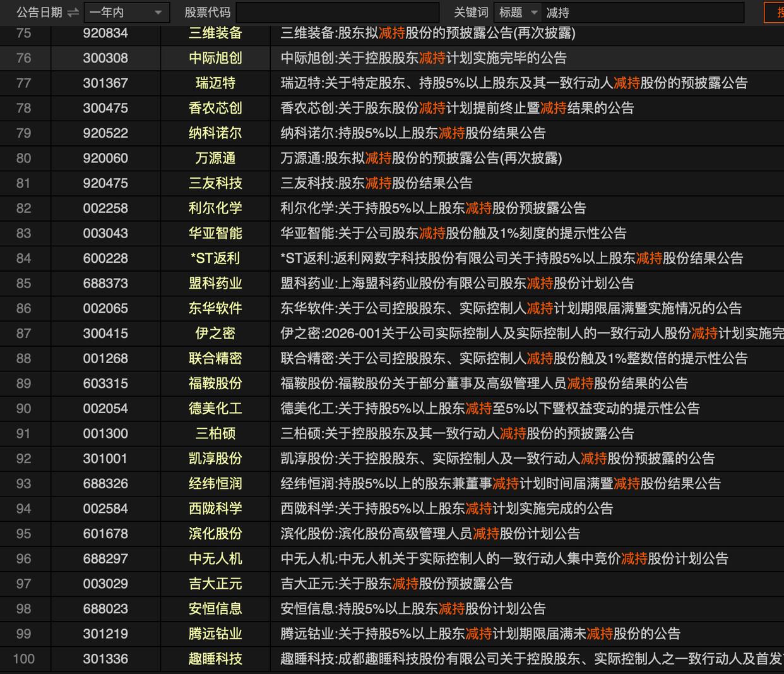The width and height of the screenshot is (784, 674).
Task: Select stock name 瑞迈特
Action: 215,83
